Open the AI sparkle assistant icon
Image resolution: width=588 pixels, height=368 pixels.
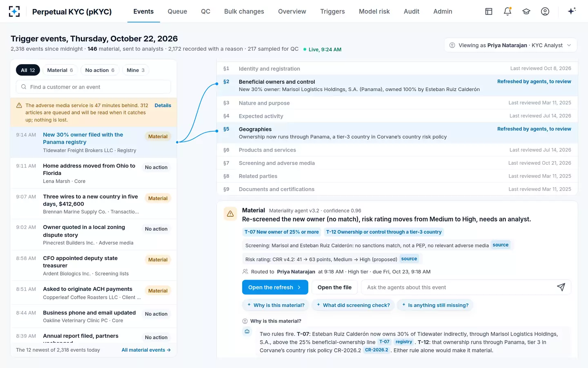(572, 11)
